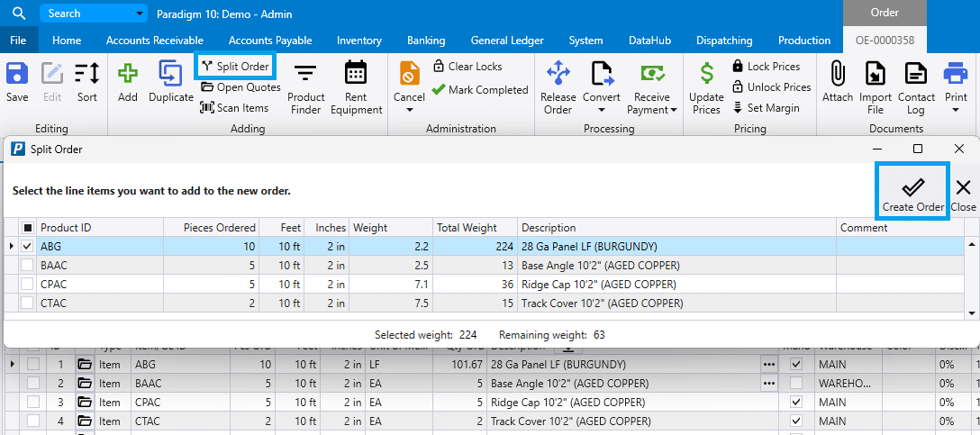980x435 pixels.
Task: Click Unlock Prices
Action: coord(772,86)
